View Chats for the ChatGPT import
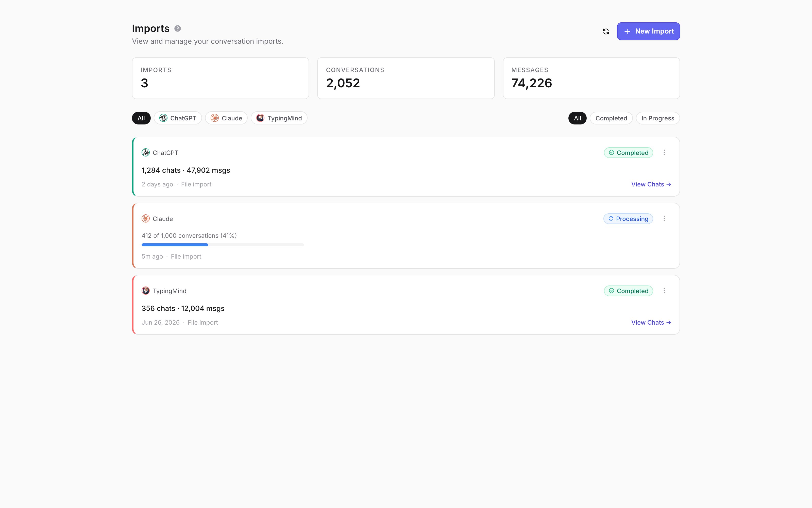Viewport: 812px width, 508px height. [x=651, y=184]
